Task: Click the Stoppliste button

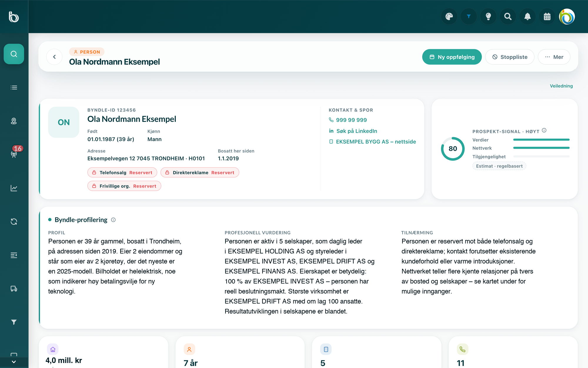Action: tap(510, 57)
